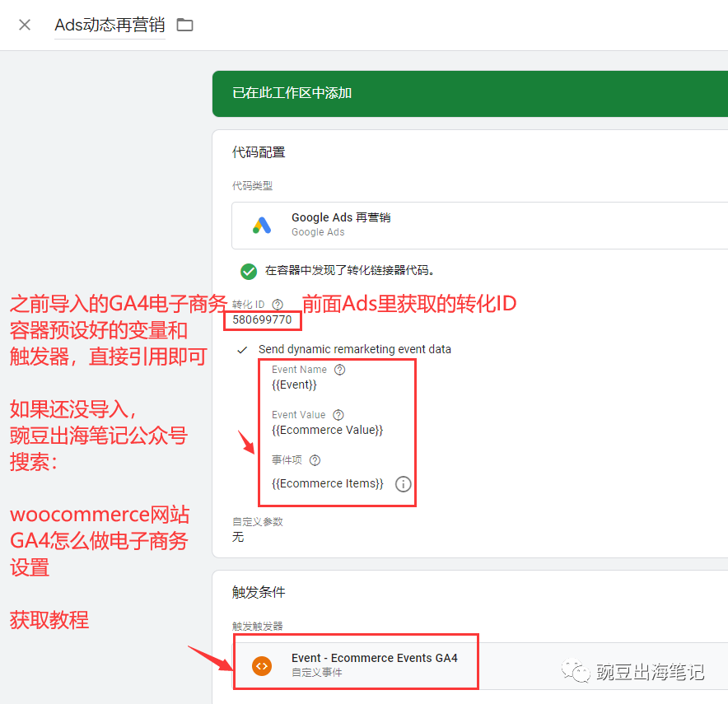
Task: Edit the tag name Ads动态再营销
Action: click(110, 25)
